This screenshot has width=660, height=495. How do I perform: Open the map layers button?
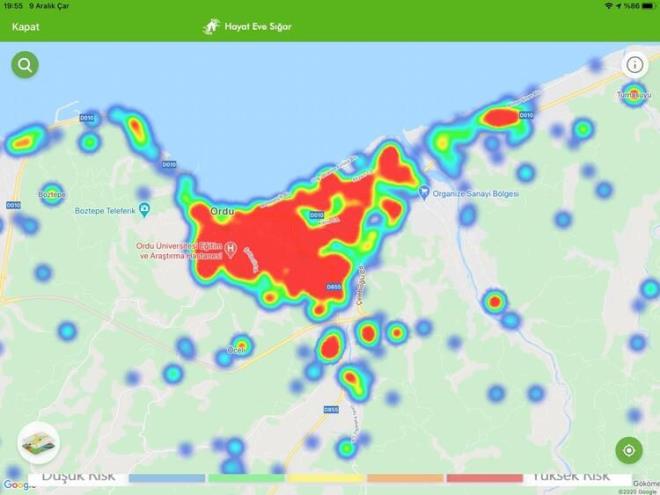click(38, 442)
